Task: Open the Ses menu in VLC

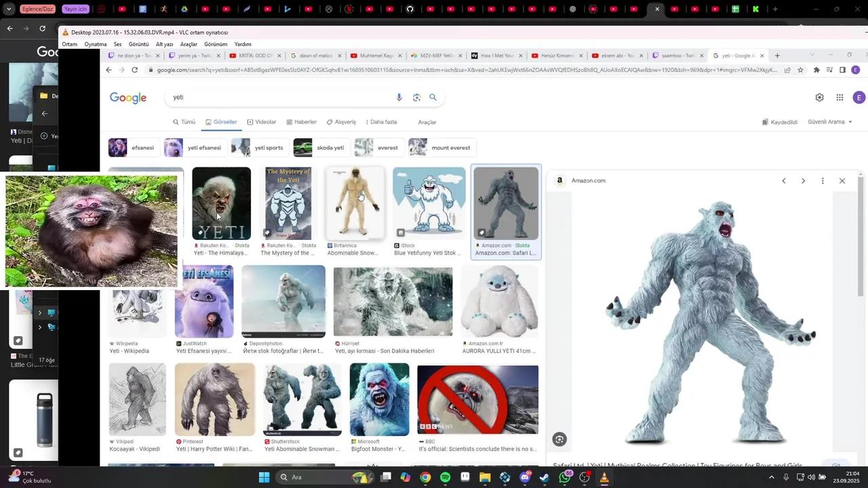Action: coord(117,44)
